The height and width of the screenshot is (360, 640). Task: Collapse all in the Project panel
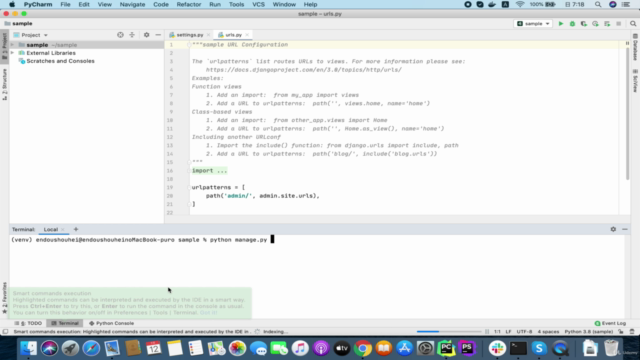click(132, 35)
